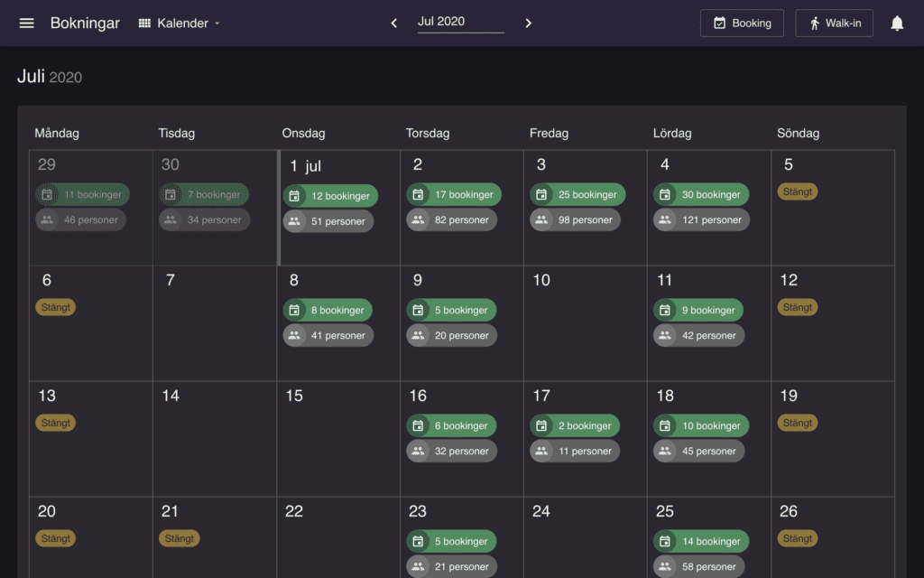Image resolution: width=924 pixels, height=578 pixels.
Task: Select day 22 in the calendar
Action: [294, 511]
